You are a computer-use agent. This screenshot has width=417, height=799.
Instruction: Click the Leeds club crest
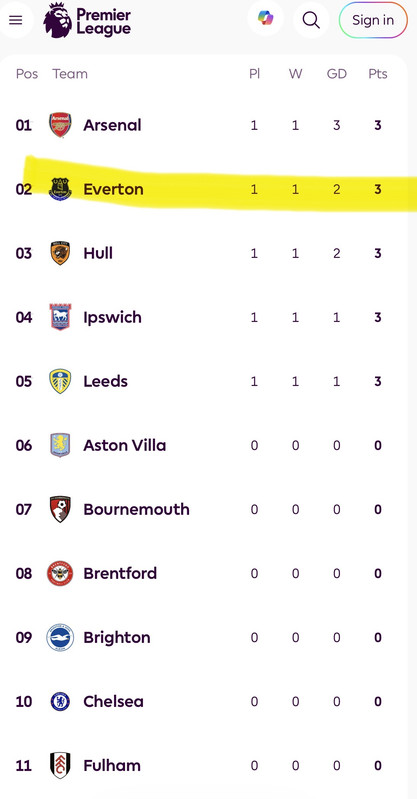60,381
